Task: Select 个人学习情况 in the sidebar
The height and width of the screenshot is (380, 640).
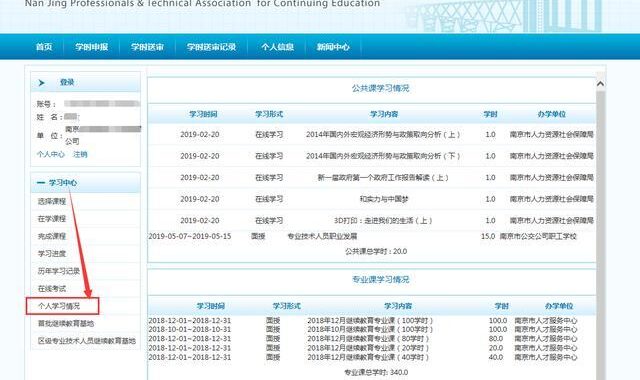Action: [x=59, y=306]
